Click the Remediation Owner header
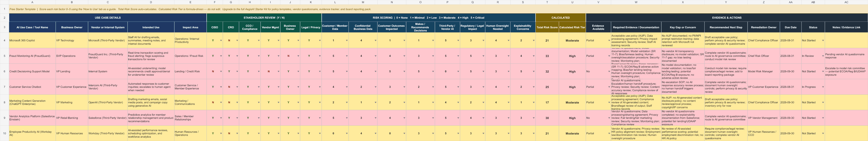 click(764, 27)
